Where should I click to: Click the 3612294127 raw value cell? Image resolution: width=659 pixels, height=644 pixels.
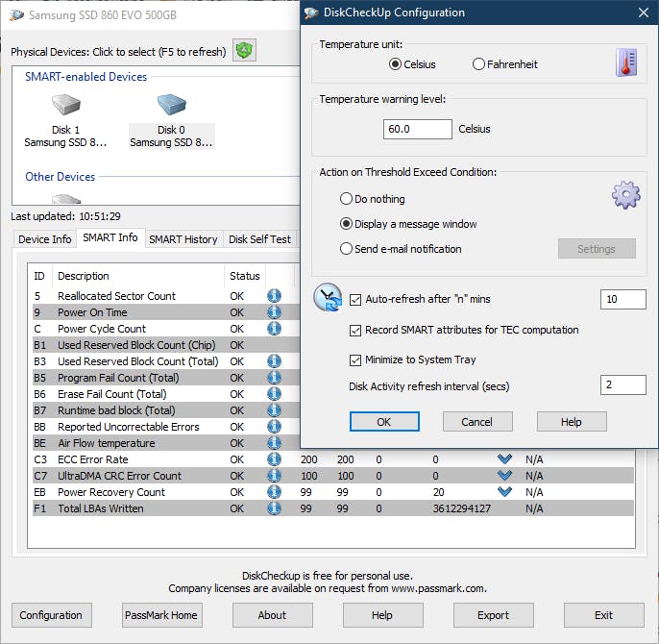(x=462, y=508)
